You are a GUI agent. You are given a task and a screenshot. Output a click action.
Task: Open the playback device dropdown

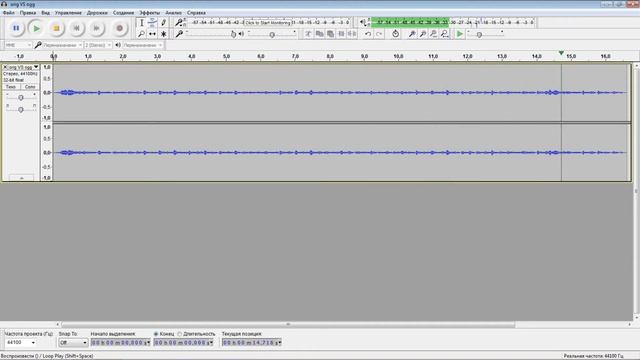coord(142,45)
